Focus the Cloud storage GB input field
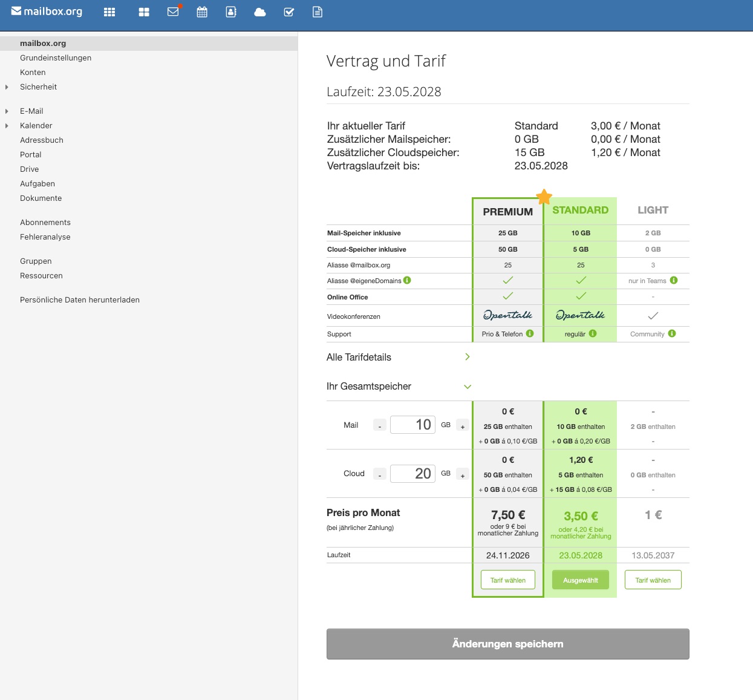 tap(412, 473)
